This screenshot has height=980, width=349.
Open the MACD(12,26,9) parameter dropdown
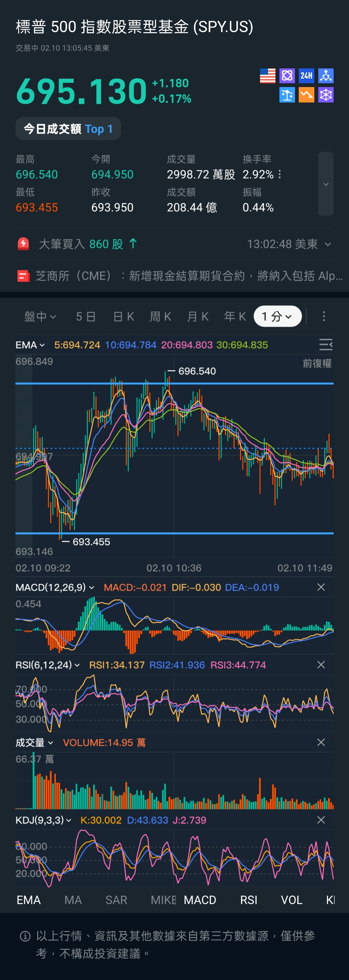pyautogui.click(x=55, y=587)
